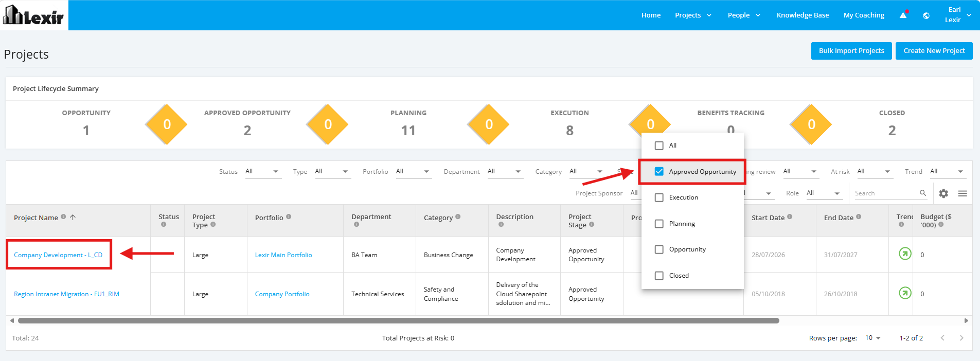Open the Projects navigation menu
980x361 pixels.
[693, 15]
